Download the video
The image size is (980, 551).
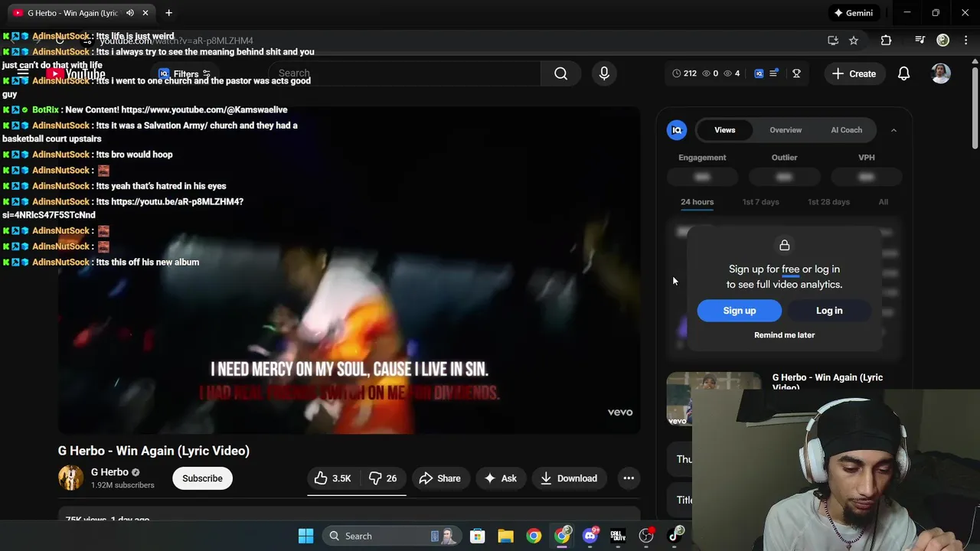point(569,478)
